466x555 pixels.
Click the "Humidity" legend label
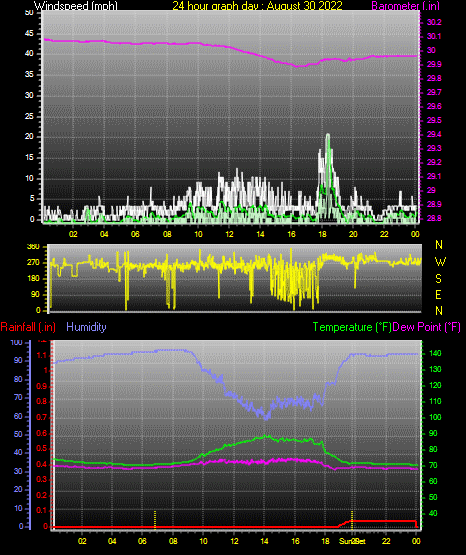[86, 327]
